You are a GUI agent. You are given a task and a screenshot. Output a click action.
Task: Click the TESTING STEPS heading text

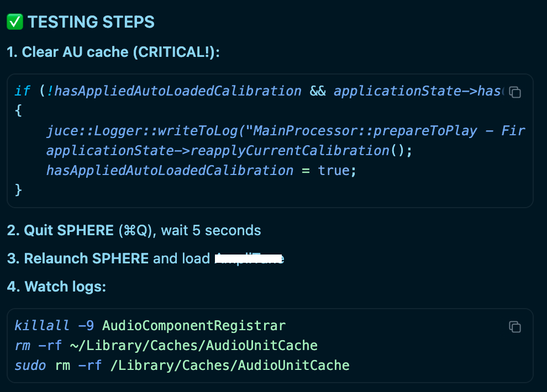(x=91, y=22)
